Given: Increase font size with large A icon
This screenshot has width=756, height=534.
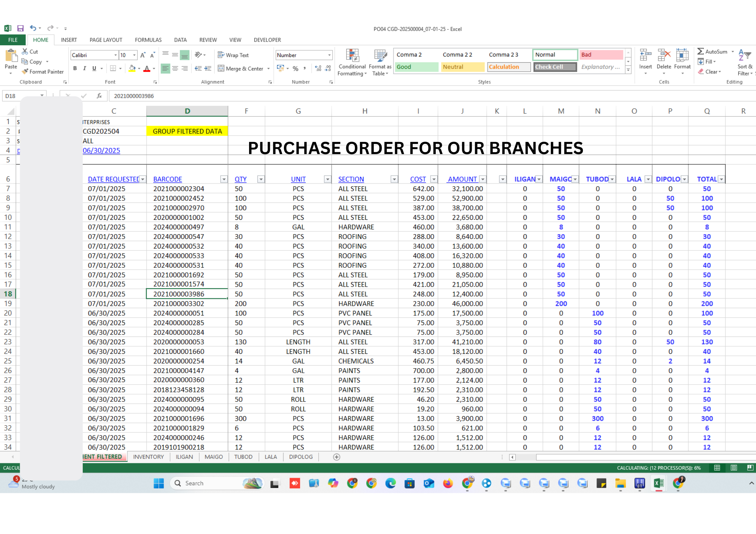Looking at the screenshot, I should [x=143, y=55].
